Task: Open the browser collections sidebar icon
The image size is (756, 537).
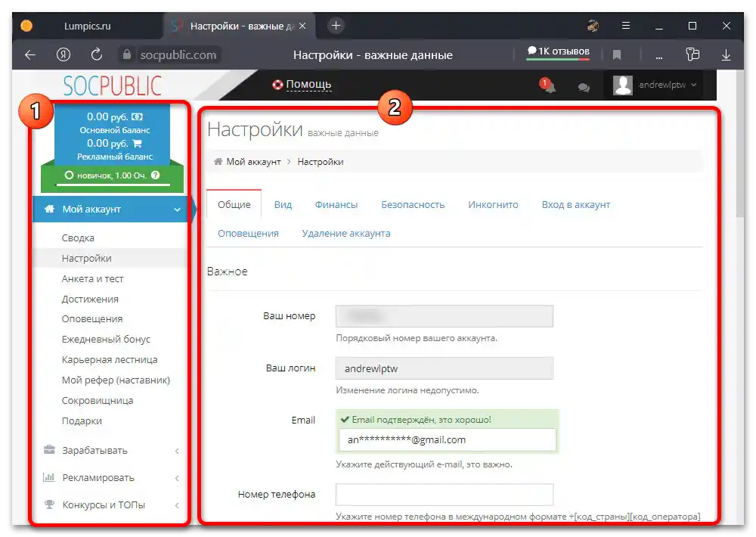Action: (692, 54)
